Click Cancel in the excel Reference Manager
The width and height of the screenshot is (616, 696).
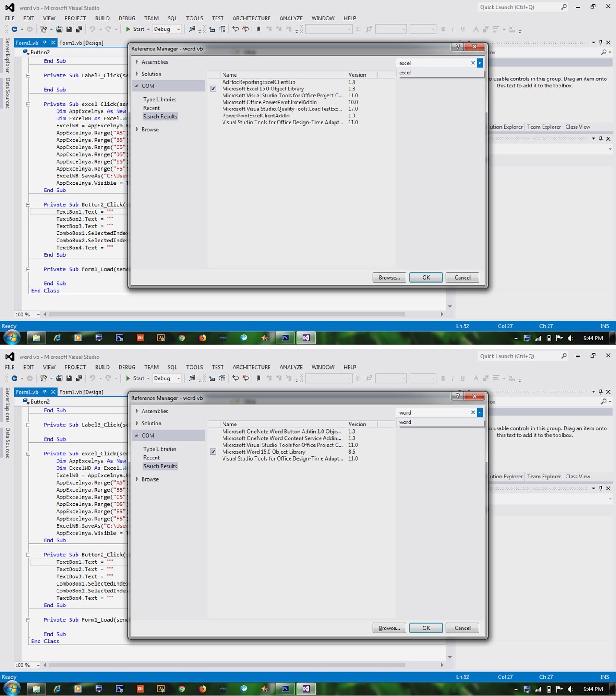[463, 278]
